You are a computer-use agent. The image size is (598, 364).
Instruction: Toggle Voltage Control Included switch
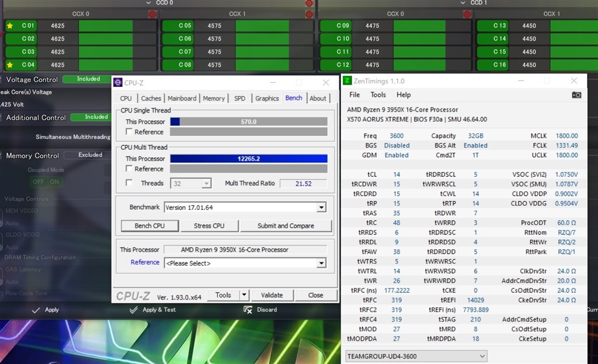coord(87,79)
